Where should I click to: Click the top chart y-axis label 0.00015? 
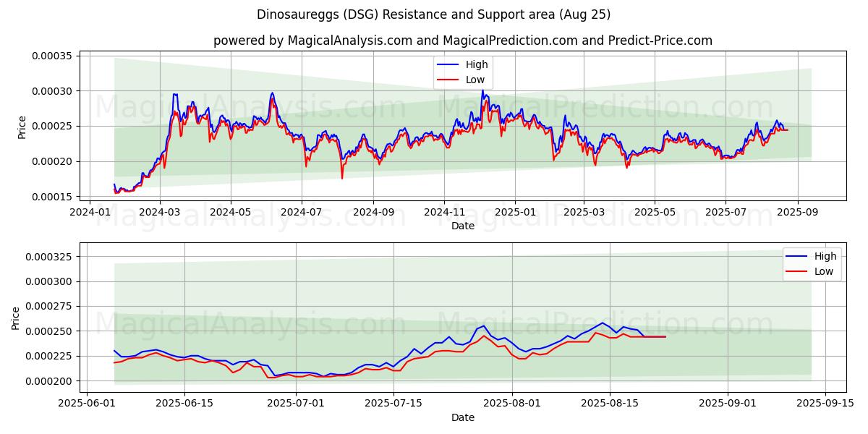52,197
